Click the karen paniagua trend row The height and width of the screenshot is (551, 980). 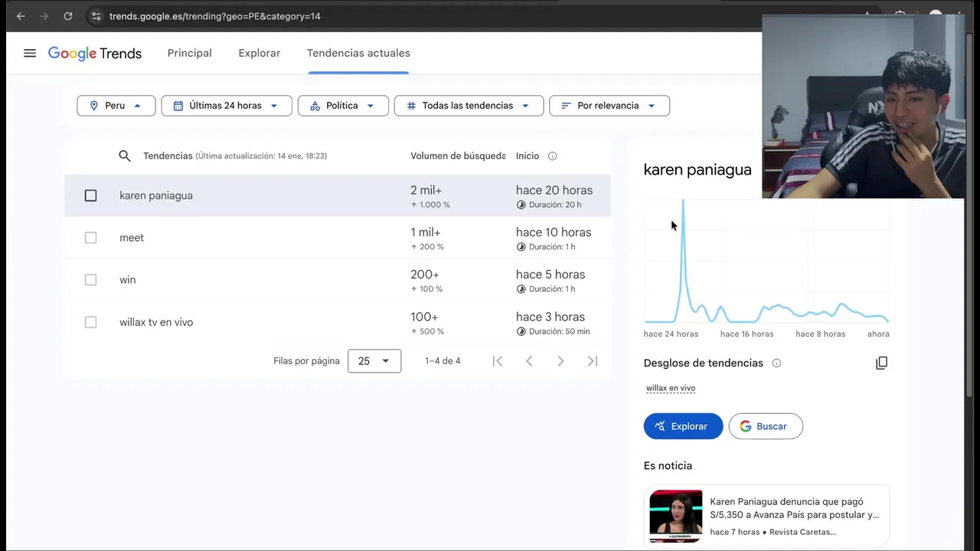click(338, 196)
